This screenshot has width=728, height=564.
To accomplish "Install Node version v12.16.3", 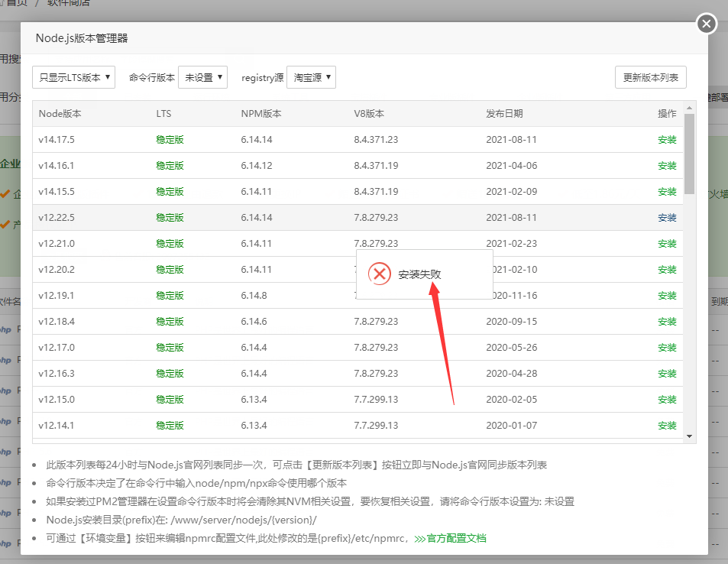I will click(667, 374).
